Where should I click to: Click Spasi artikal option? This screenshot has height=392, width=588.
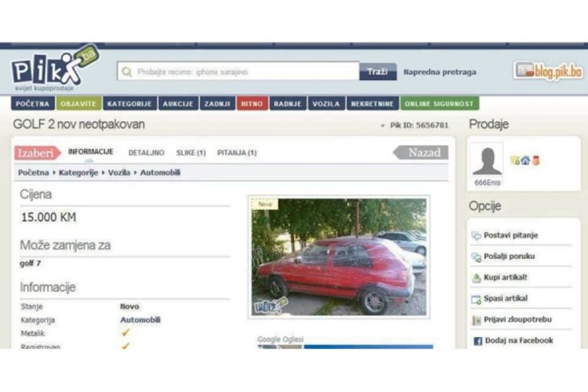(506, 298)
